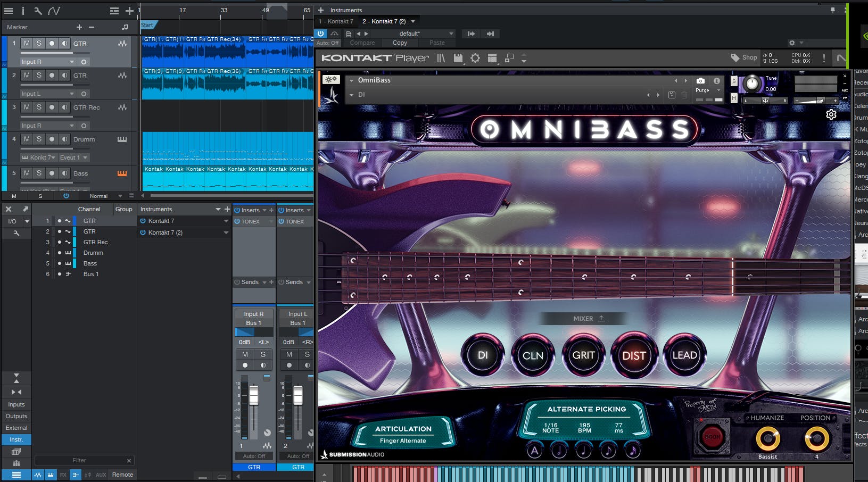This screenshot has height=482, width=868.
Task: Click the Kontakt save disk icon
Action: click(x=458, y=58)
